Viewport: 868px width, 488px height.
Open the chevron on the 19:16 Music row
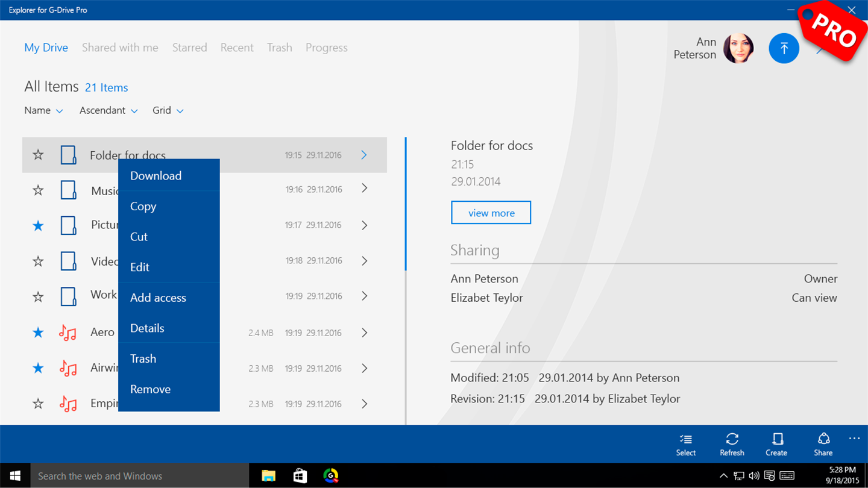tap(364, 189)
